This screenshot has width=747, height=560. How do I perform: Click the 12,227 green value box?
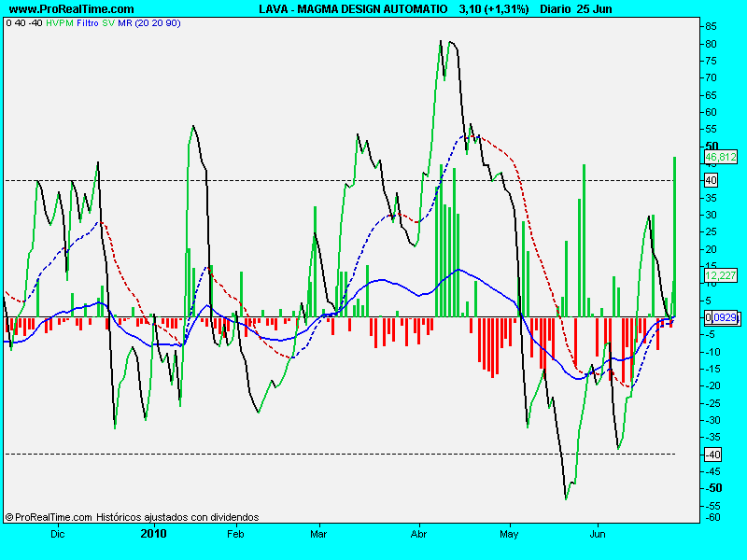pos(721,275)
